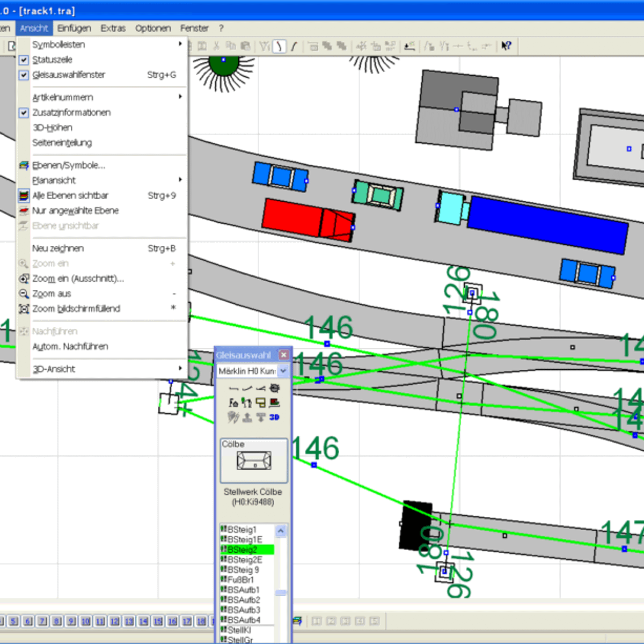Select the turntable icon in Gleisauswahl

pos(274,388)
